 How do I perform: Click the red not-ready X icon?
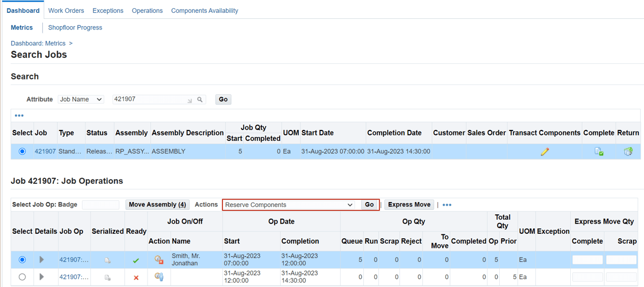coord(136,278)
